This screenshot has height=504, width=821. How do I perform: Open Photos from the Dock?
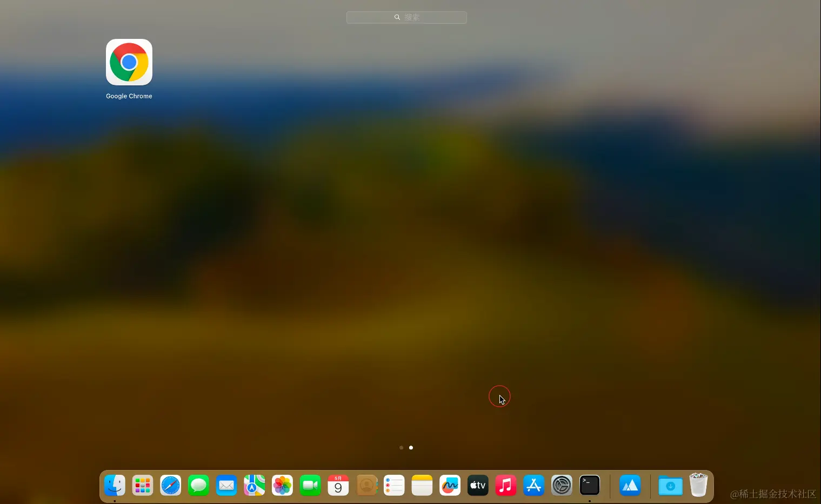click(x=282, y=485)
